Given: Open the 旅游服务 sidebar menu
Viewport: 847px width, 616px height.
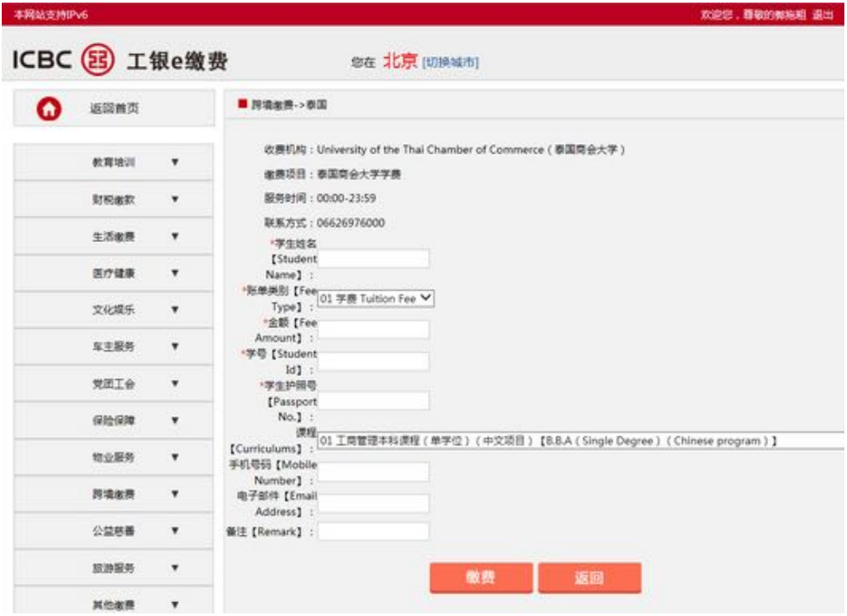Looking at the screenshot, I should (114, 567).
